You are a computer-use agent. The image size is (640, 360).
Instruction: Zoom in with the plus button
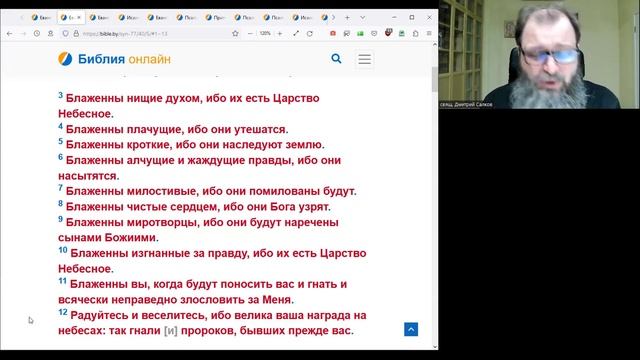pyautogui.click(x=280, y=33)
